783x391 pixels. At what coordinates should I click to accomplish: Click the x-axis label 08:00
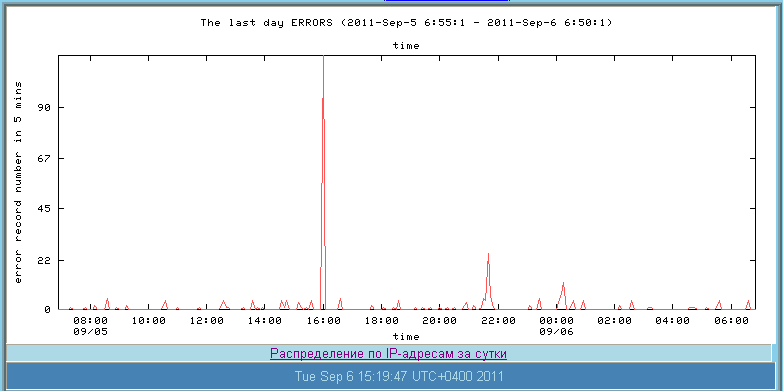click(90, 321)
